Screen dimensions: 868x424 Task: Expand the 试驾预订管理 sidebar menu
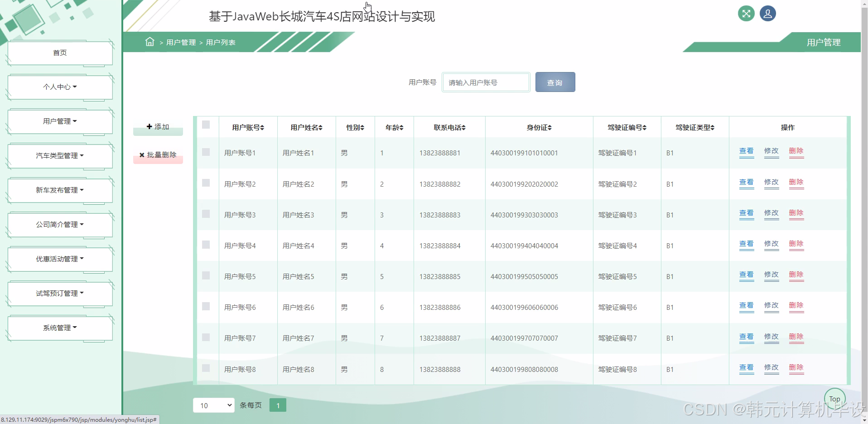tap(60, 294)
